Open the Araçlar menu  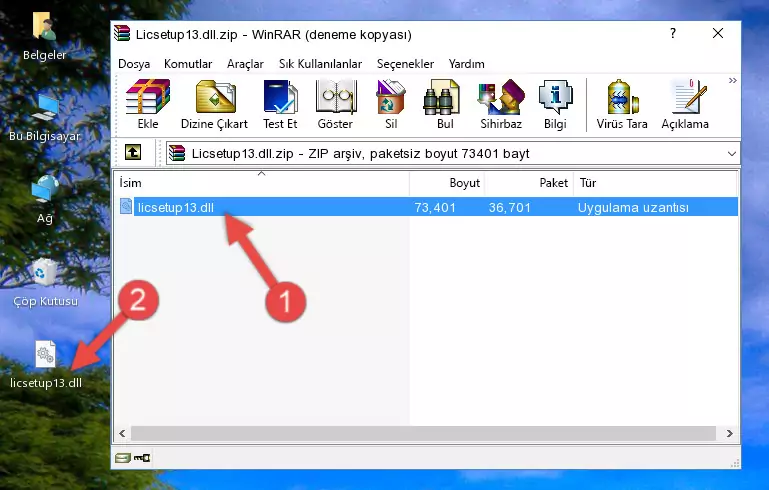click(x=245, y=64)
